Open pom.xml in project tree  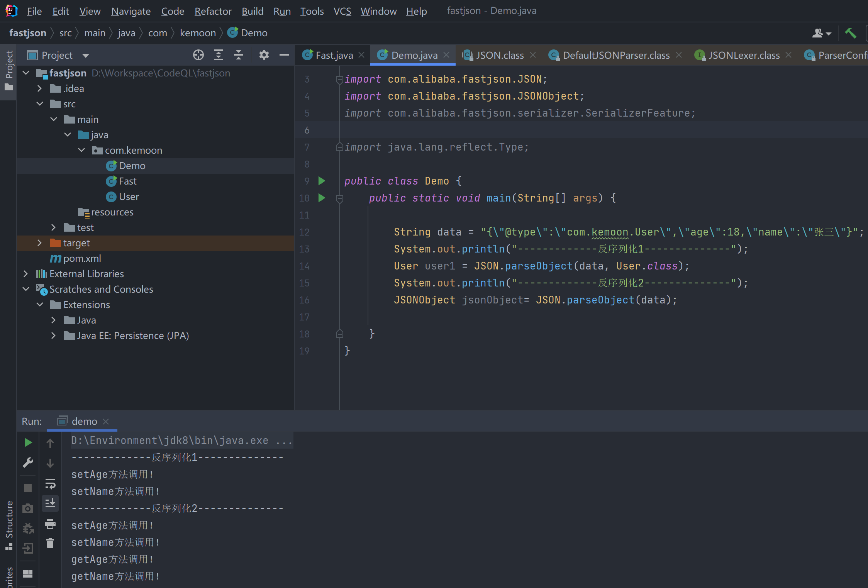click(76, 258)
